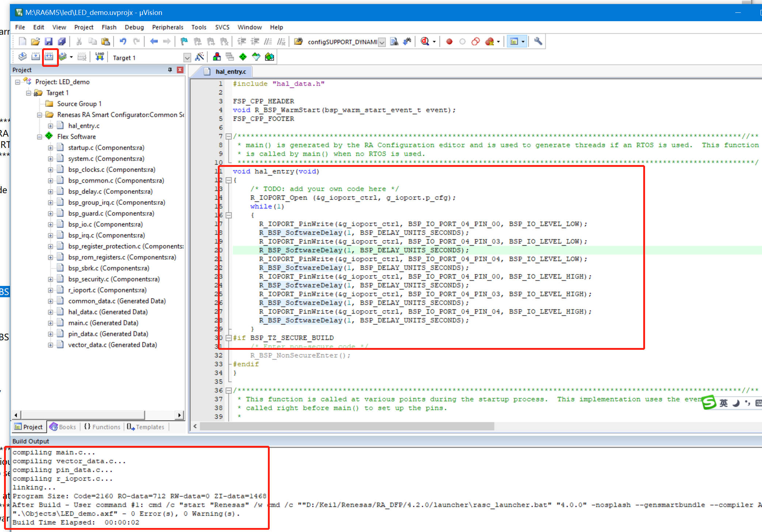The image size is (762, 532).
Task: Collapse the Flex Software group
Action: [39, 137]
